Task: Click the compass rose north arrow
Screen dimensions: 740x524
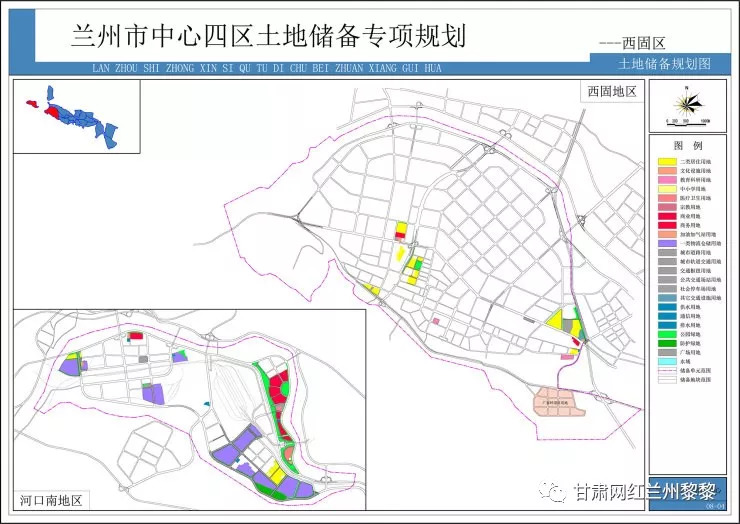Action: (x=687, y=103)
